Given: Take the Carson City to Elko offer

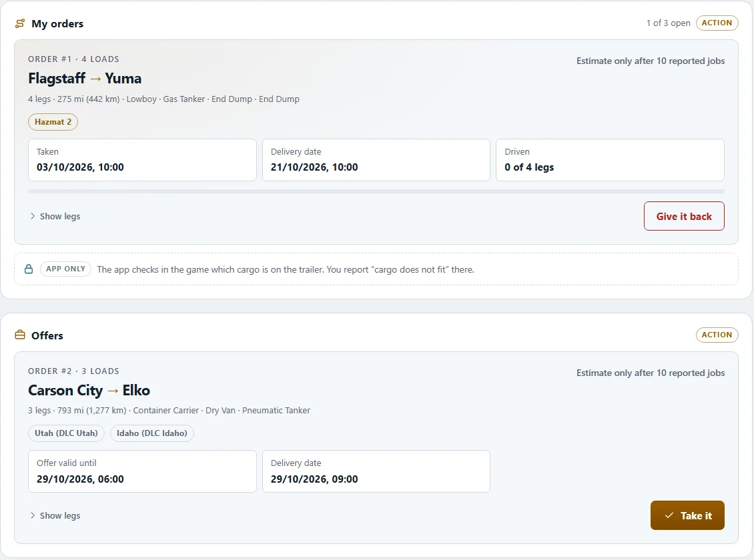Looking at the screenshot, I should pos(687,515).
